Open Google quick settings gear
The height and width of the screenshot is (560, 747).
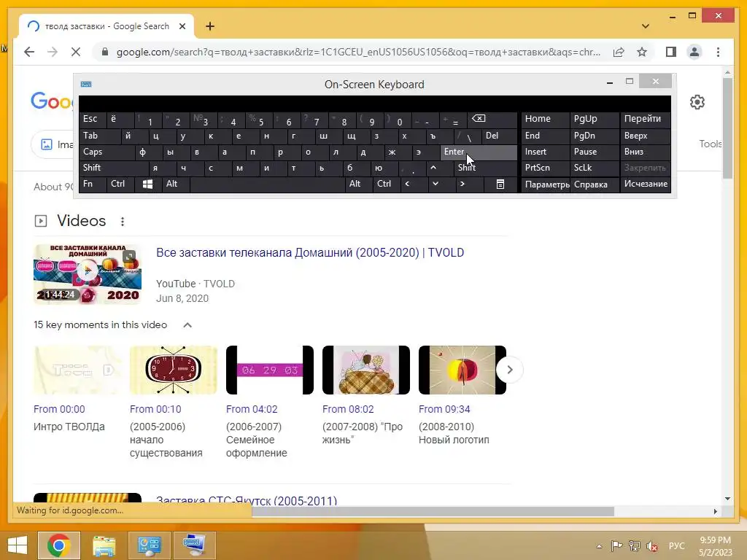(697, 102)
